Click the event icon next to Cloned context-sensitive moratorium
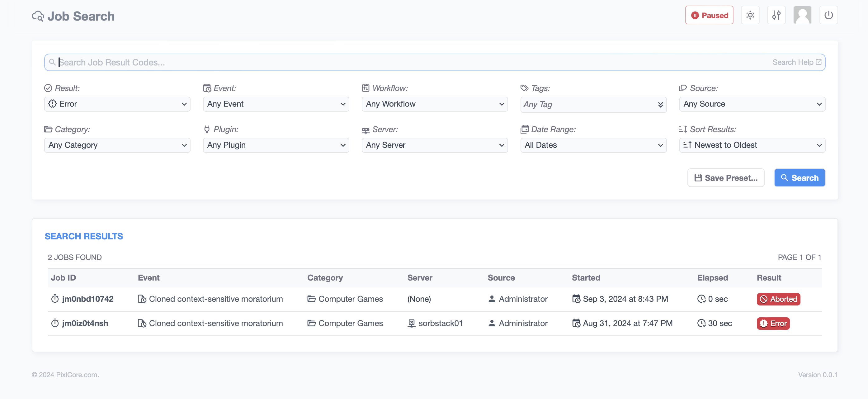Viewport: 868px width, 399px height. [142, 299]
